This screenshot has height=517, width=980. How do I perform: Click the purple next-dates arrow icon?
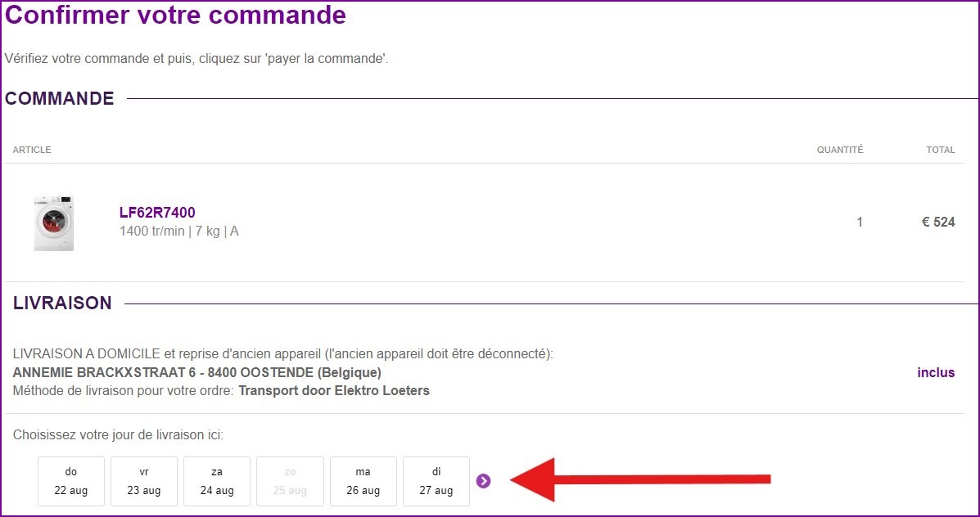[483, 481]
